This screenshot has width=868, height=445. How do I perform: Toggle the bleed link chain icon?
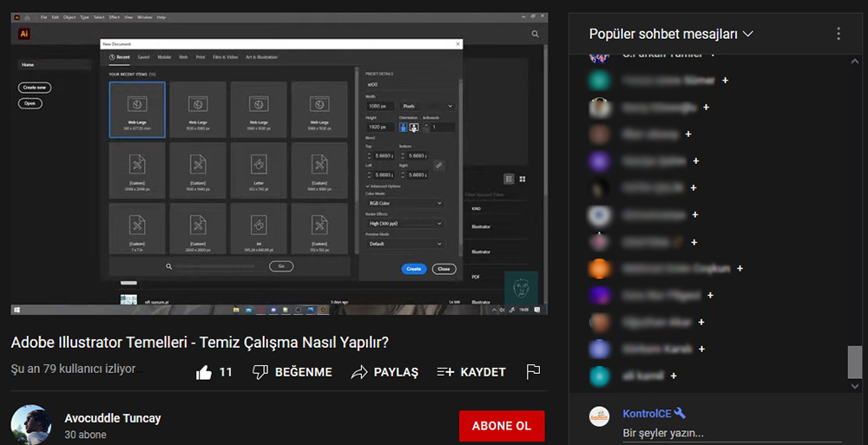438,166
